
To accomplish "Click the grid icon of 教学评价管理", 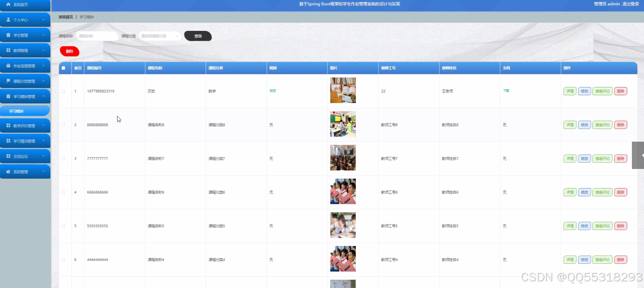I will click(8, 125).
